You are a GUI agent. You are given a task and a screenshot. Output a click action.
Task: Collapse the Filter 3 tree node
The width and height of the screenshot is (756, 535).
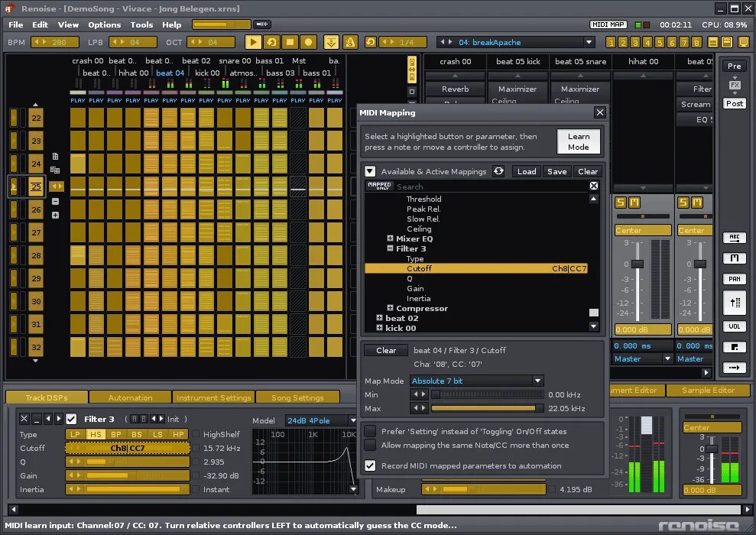391,249
